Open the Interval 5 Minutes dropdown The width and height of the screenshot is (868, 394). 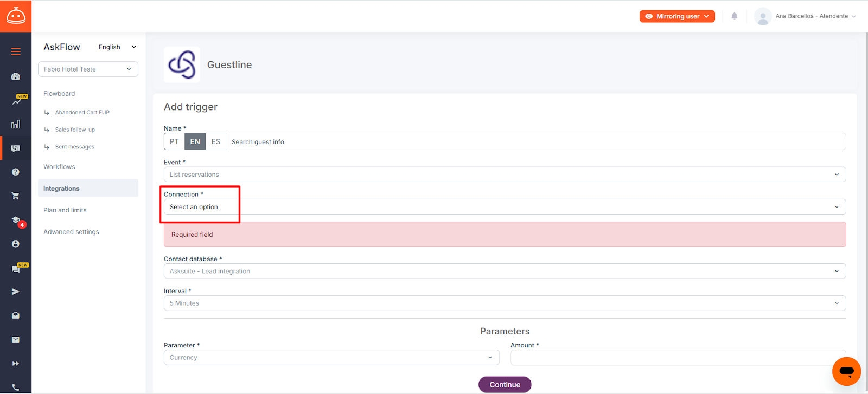click(x=505, y=303)
